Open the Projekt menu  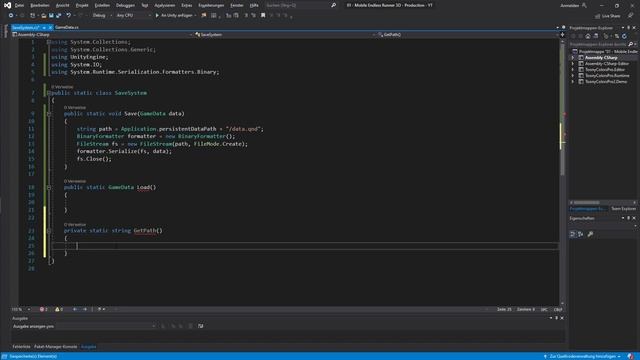tap(82, 5)
